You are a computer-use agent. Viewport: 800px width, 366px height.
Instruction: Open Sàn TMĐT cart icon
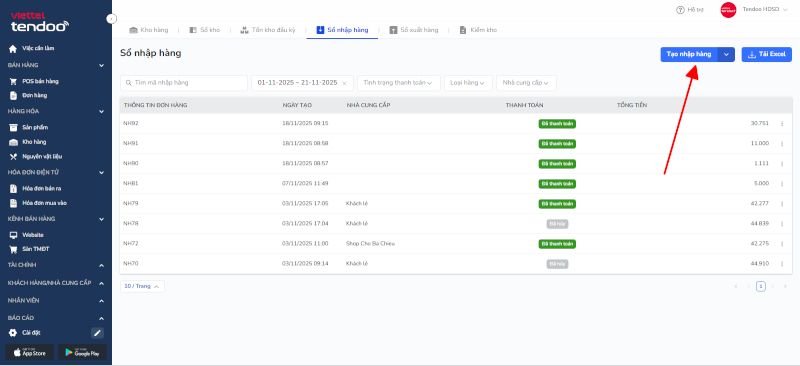13,249
